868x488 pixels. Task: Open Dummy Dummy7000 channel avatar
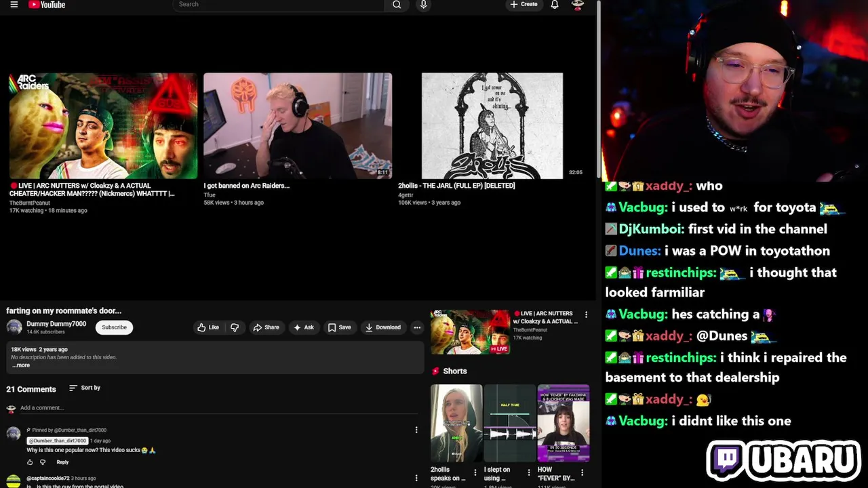click(x=14, y=327)
